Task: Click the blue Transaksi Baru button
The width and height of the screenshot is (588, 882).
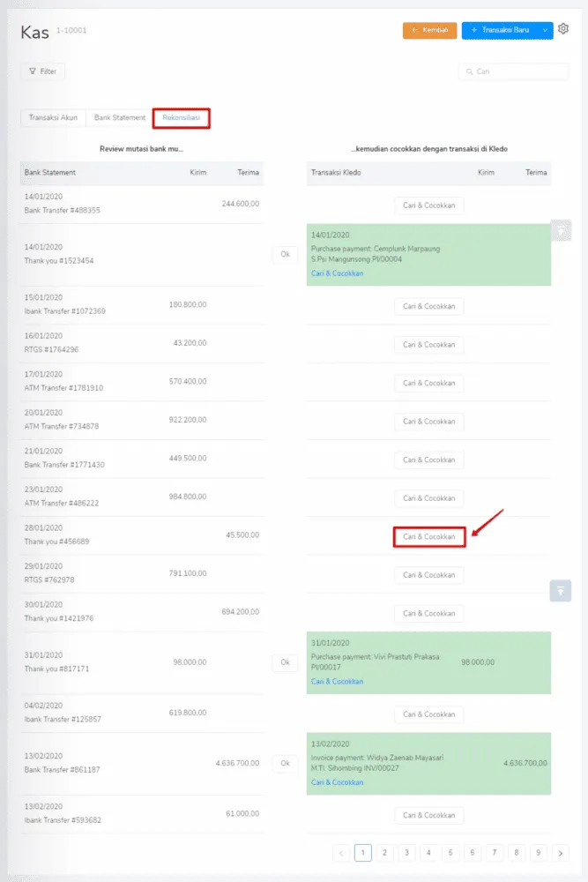Action: tap(500, 31)
